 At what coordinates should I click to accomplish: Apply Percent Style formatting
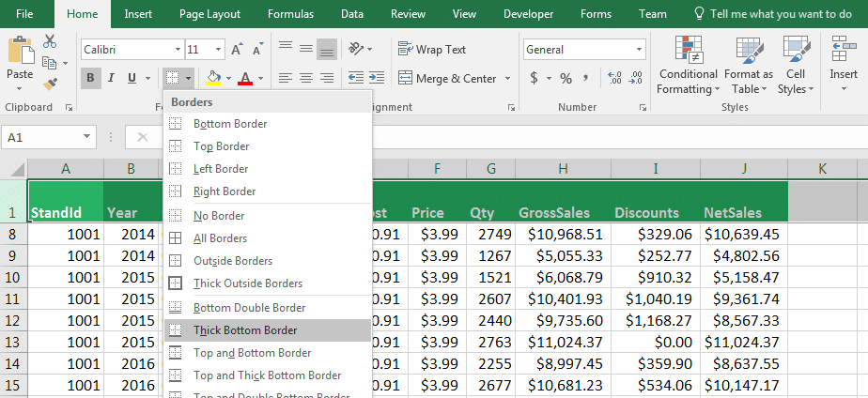(x=566, y=79)
